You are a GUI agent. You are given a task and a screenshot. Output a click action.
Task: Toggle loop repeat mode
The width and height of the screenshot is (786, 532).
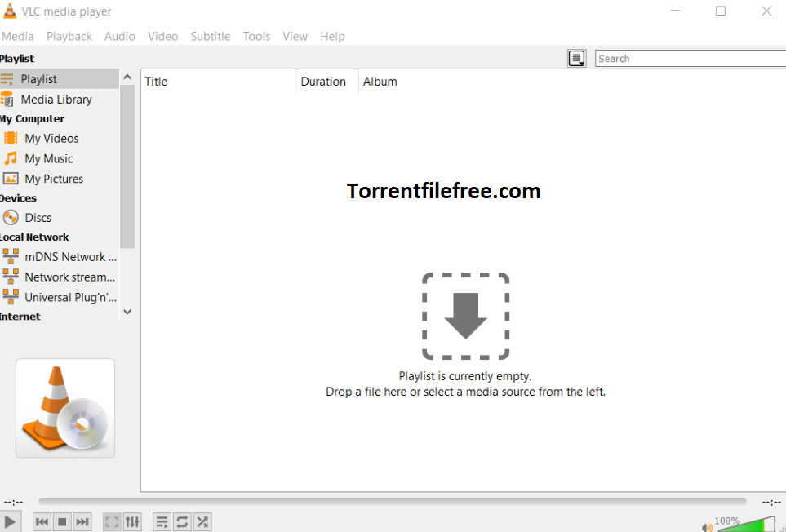coord(182,522)
